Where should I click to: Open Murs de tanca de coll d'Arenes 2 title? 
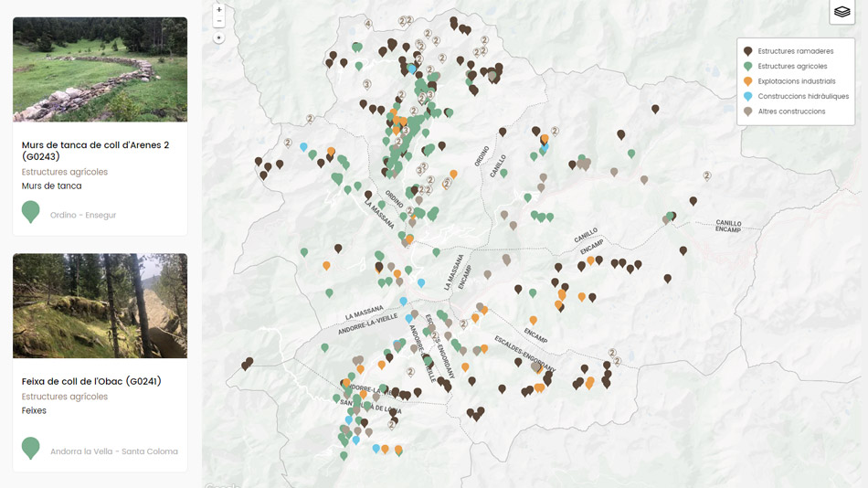95,151
